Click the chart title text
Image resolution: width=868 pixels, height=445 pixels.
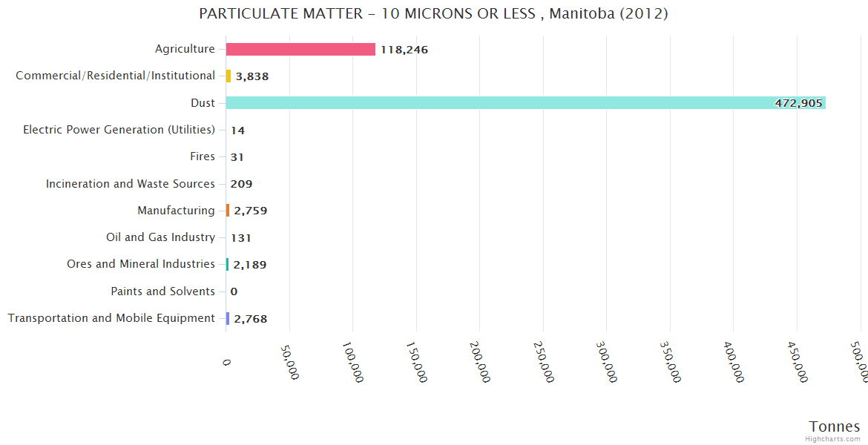433,13
